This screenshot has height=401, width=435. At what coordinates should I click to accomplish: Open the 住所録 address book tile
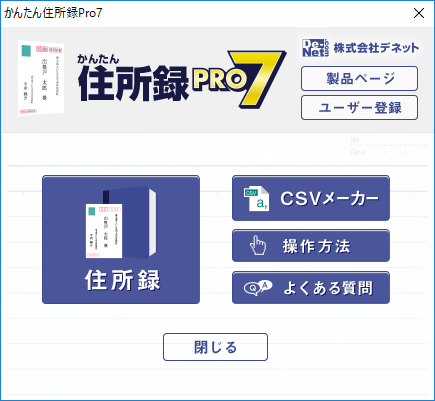121,239
